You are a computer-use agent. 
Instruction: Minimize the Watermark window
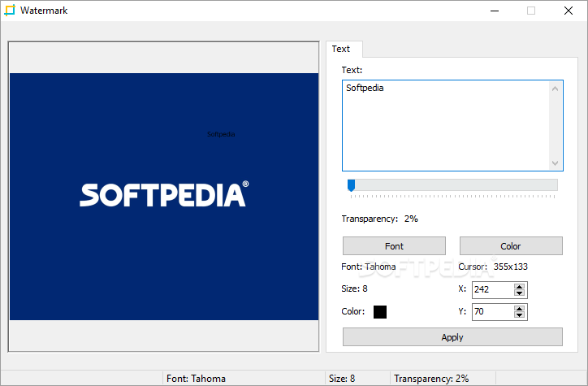[495, 11]
